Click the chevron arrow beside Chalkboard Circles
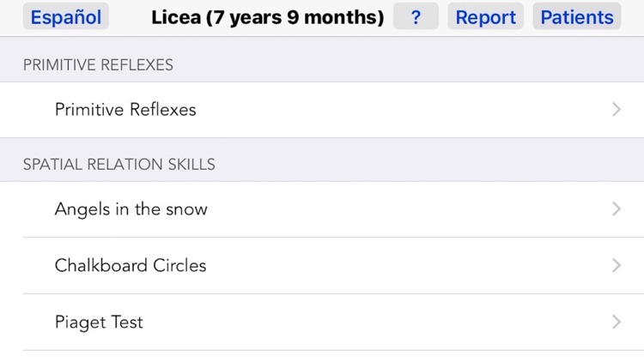Screen dimensions: 644x362 (617, 266)
